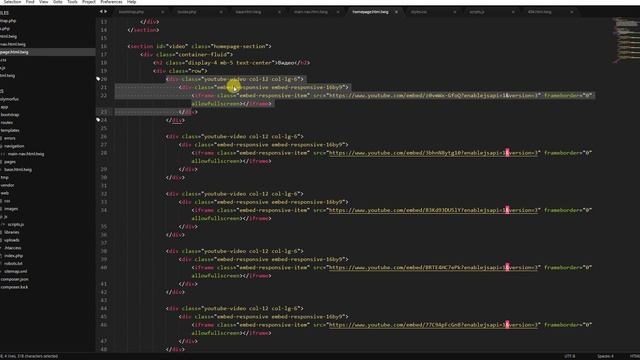
Task: Click the YouTube embed URL on line 46
Action: pos(433,324)
